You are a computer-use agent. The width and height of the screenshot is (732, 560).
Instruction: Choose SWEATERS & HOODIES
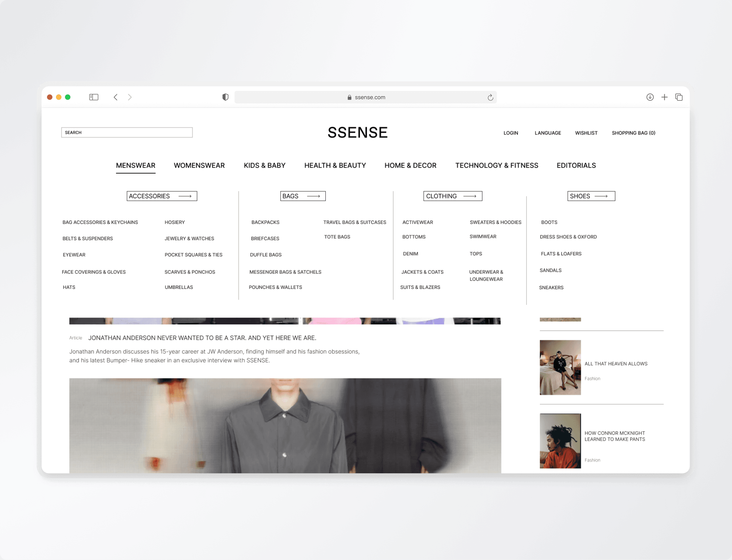click(495, 222)
